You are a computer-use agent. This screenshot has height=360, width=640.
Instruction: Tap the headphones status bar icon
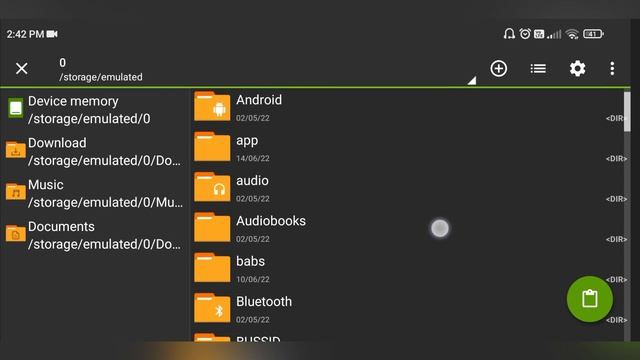coord(509,33)
